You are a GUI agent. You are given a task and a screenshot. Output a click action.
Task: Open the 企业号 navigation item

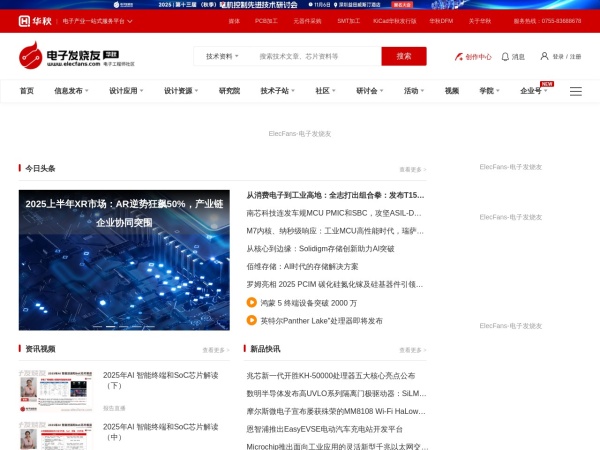pos(533,91)
